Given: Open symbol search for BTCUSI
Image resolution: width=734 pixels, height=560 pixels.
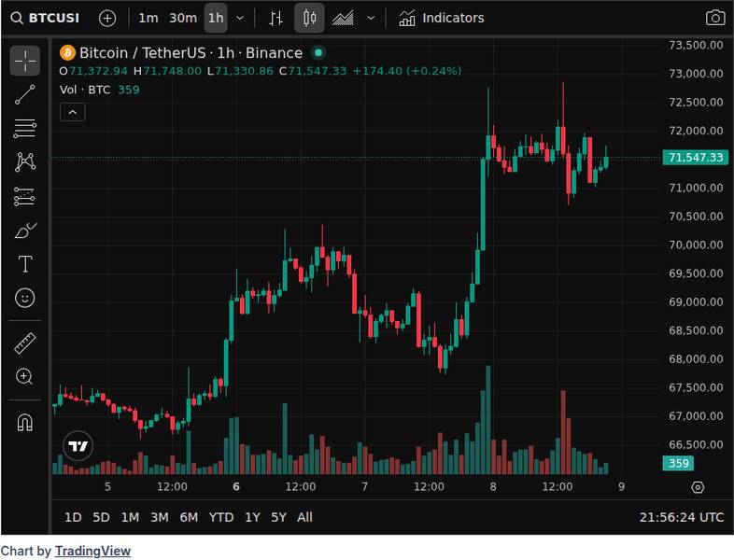Looking at the screenshot, I should 46,19.
